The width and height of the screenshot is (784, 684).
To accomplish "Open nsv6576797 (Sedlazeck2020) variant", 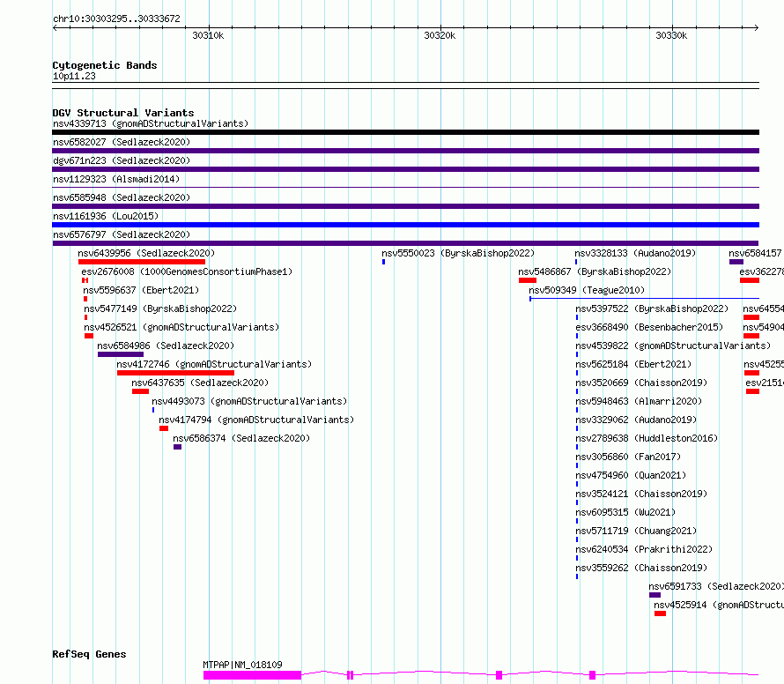I will pos(122,234).
